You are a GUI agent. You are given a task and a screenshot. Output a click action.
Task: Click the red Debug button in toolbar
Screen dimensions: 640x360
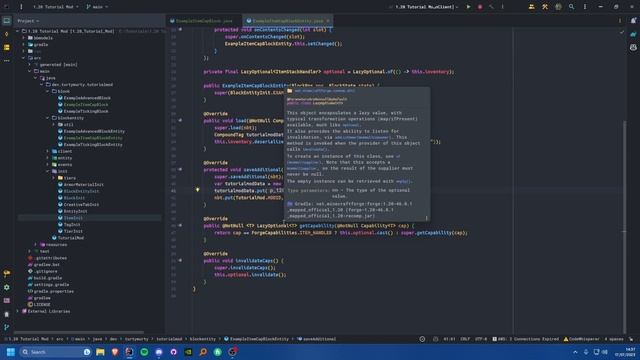pyautogui.click(x=480, y=7)
